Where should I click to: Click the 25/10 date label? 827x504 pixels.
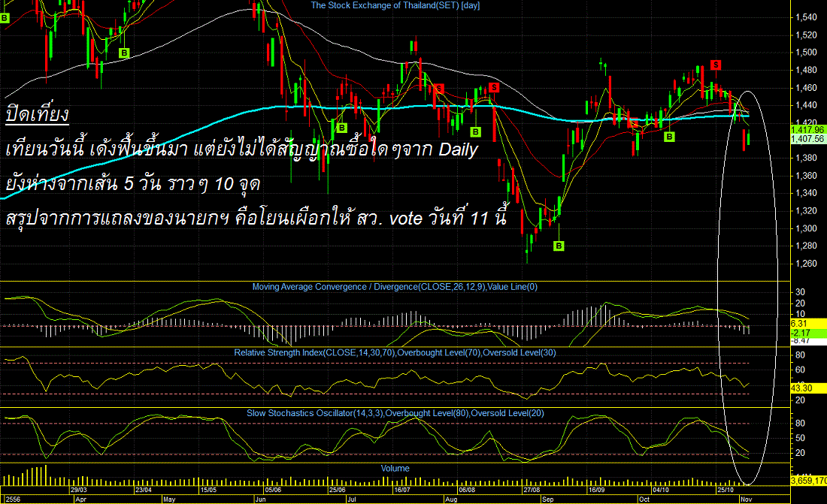[726, 490]
